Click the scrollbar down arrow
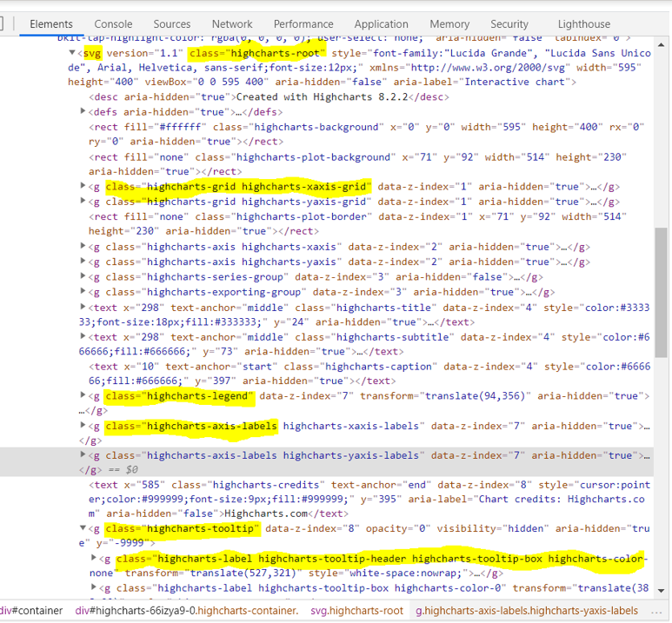672x623 pixels. [x=661, y=591]
